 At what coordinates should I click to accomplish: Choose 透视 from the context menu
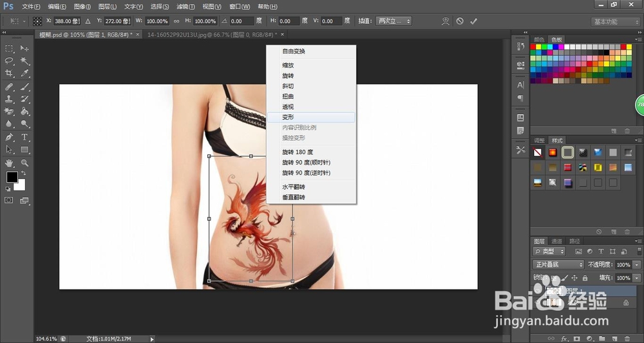point(311,107)
